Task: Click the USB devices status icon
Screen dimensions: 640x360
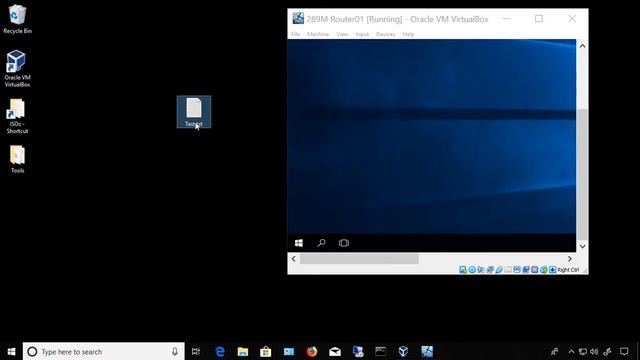Action: (499, 270)
